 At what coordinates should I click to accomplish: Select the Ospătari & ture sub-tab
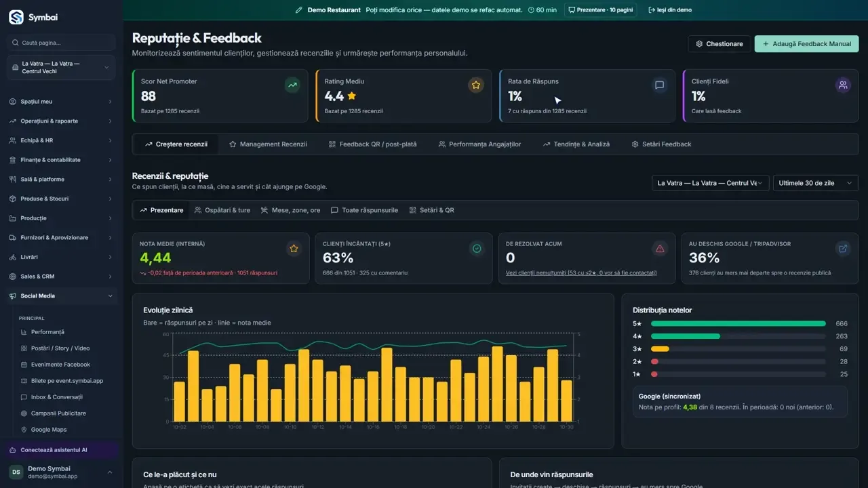click(222, 210)
